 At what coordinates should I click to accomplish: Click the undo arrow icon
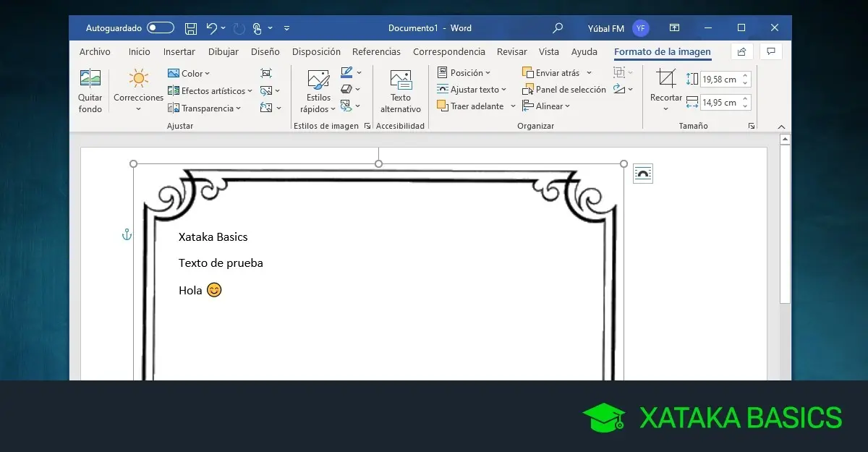[x=211, y=28]
